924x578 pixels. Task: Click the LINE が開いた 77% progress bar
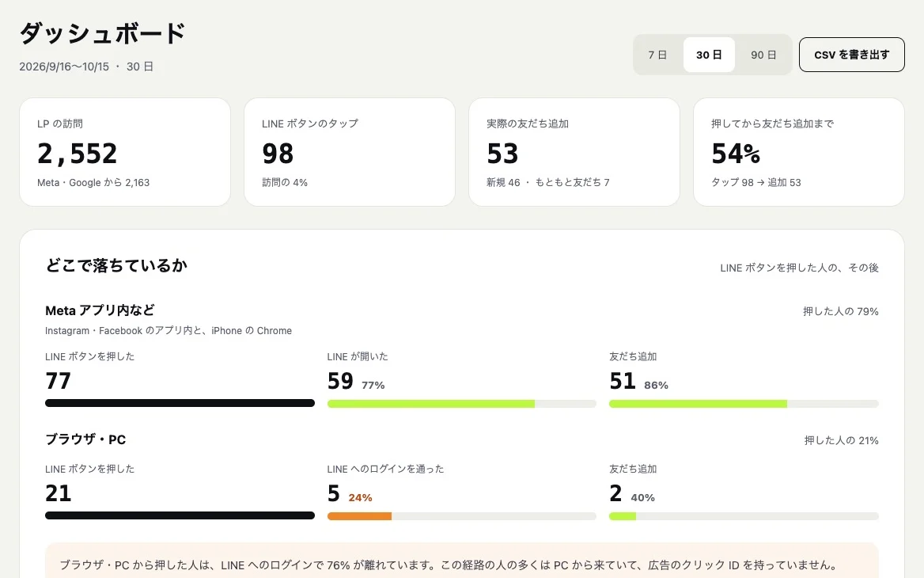tap(461, 404)
